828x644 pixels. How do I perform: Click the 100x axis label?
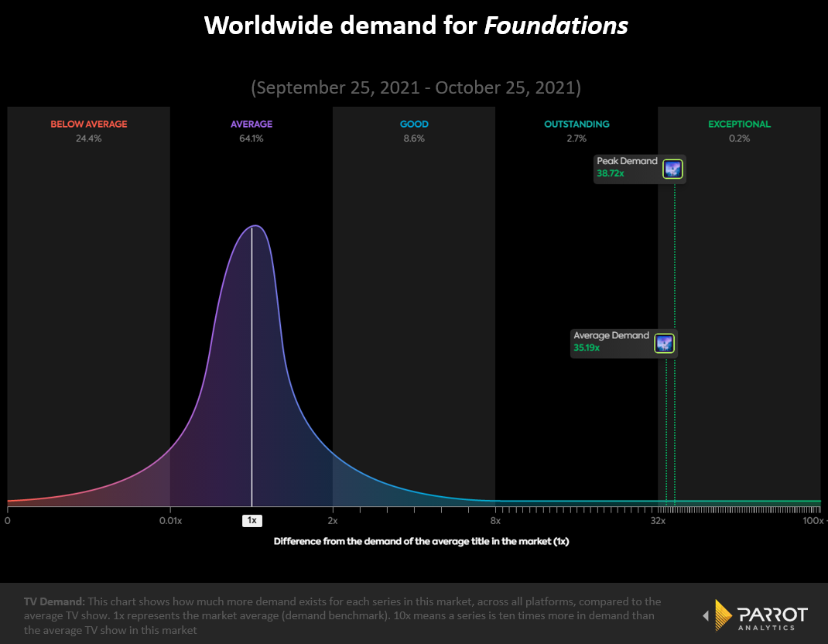tap(813, 521)
